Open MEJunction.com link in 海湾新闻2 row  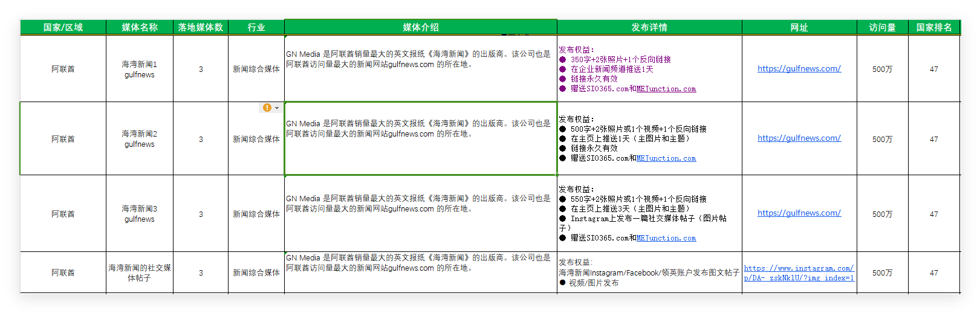666,158
